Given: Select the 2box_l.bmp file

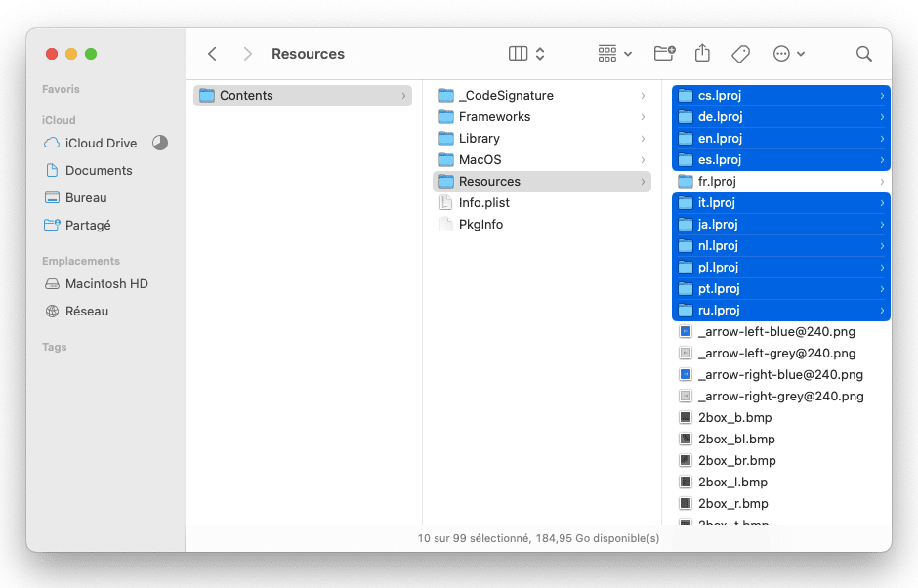Looking at the screenshot, I should [781, 482].
